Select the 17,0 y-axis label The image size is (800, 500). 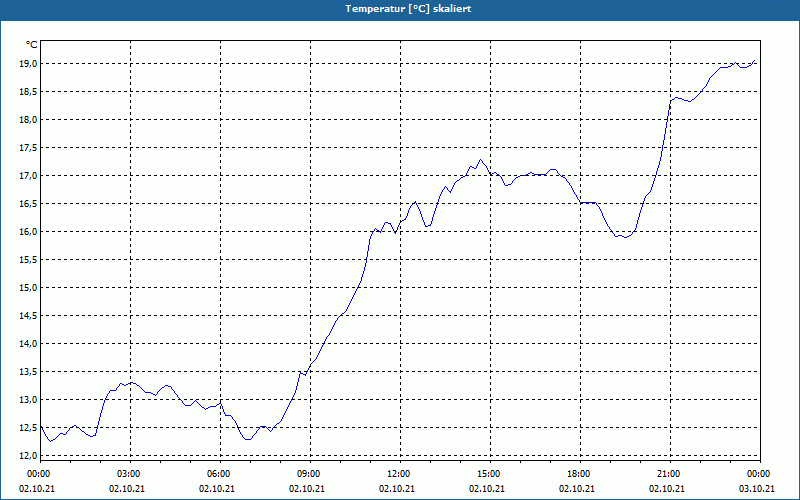28,176
